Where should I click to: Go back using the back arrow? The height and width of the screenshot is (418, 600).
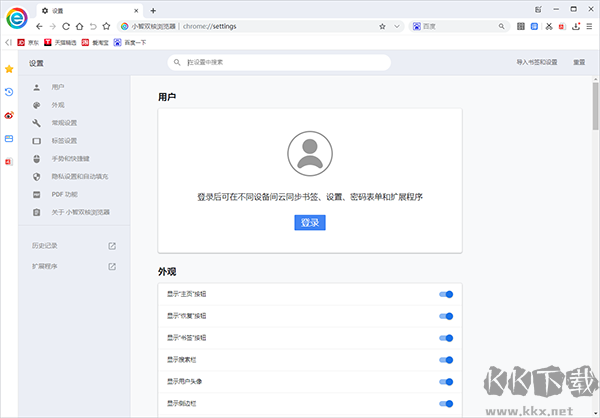point(39,26)
